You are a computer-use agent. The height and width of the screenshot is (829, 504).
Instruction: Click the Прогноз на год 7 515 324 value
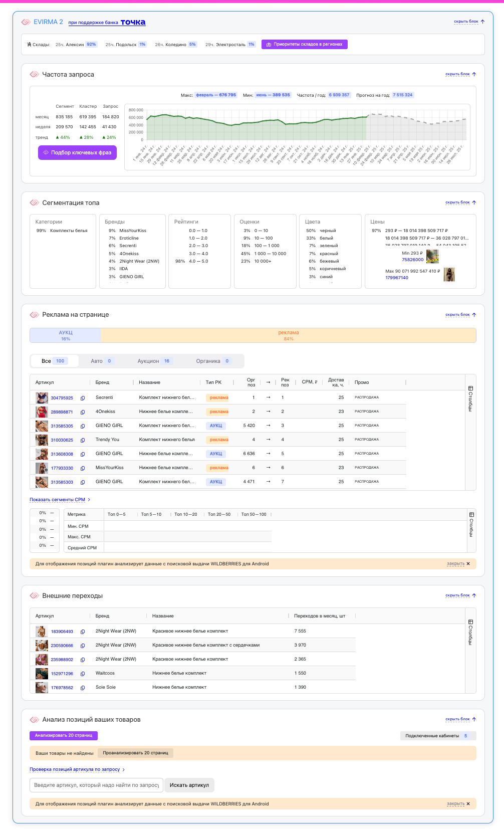click(403, 95)
